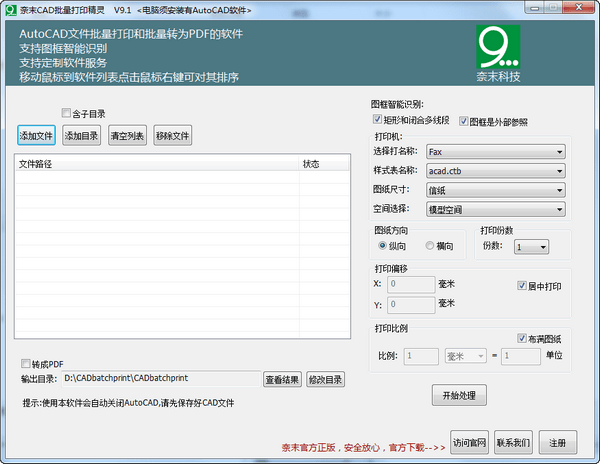The height and width of the screenshot is (464, 600).
Task: Select the 纵向 orientation radio button
Action: pyautogui.click(x=382, y=245)
